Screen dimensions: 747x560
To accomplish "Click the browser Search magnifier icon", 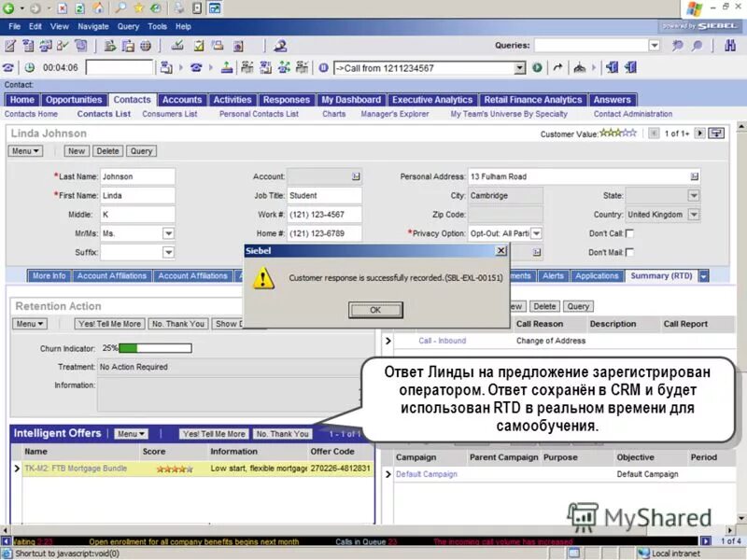I will point(120,8).
